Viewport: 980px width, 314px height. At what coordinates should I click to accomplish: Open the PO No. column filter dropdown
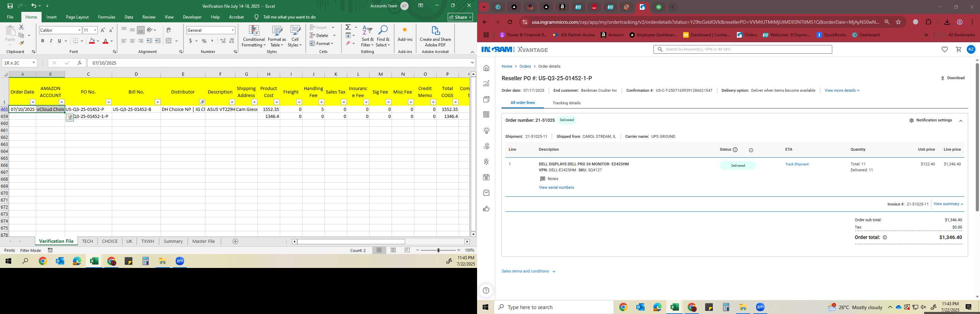109,102
